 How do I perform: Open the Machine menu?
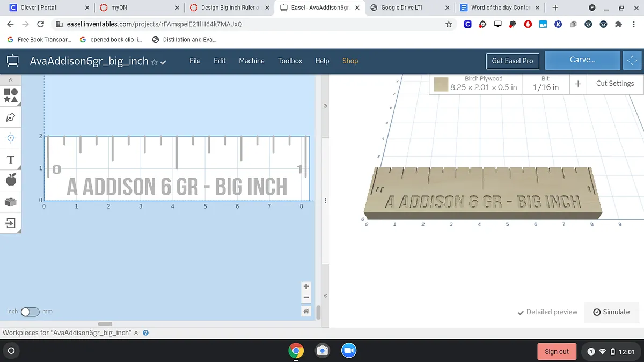pyautogui.click(x=251, y=61)
